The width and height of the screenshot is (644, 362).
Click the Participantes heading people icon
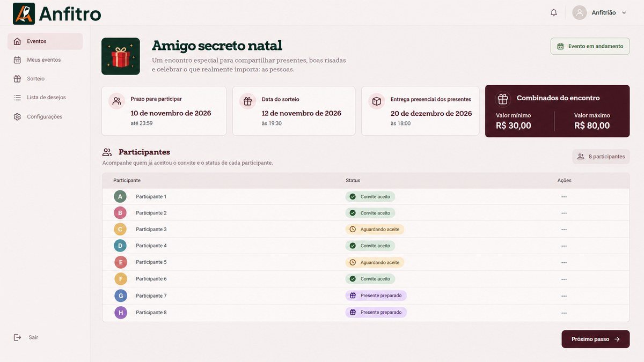tap(107, 152)
